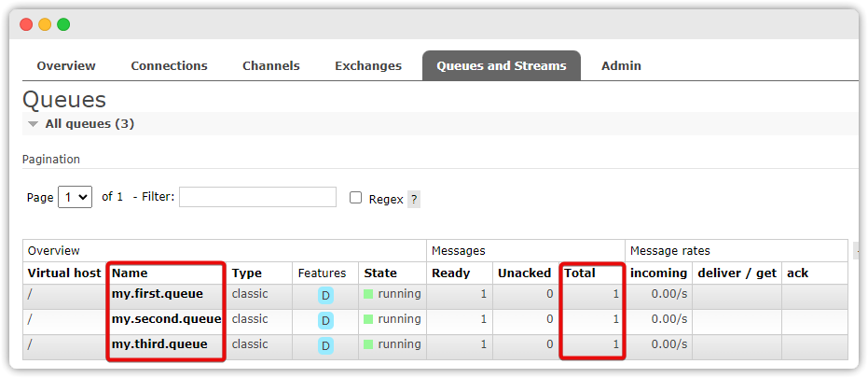Sort by Unacked messages column

pos(524,273)
